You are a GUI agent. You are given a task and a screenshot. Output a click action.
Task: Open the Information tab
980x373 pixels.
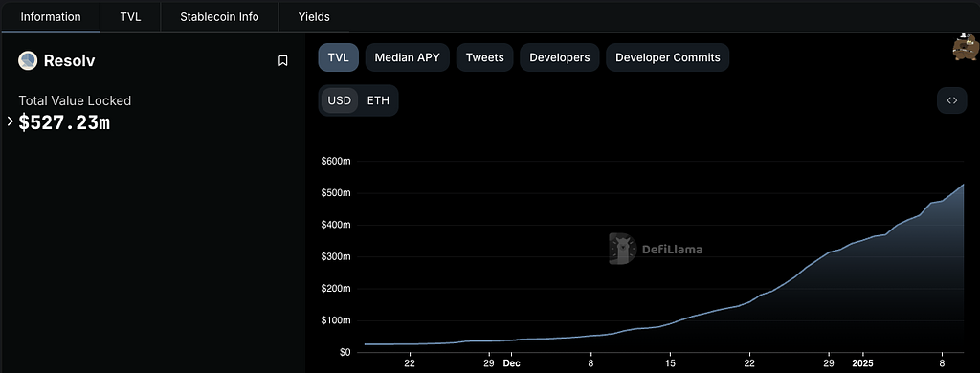point(51,17)
